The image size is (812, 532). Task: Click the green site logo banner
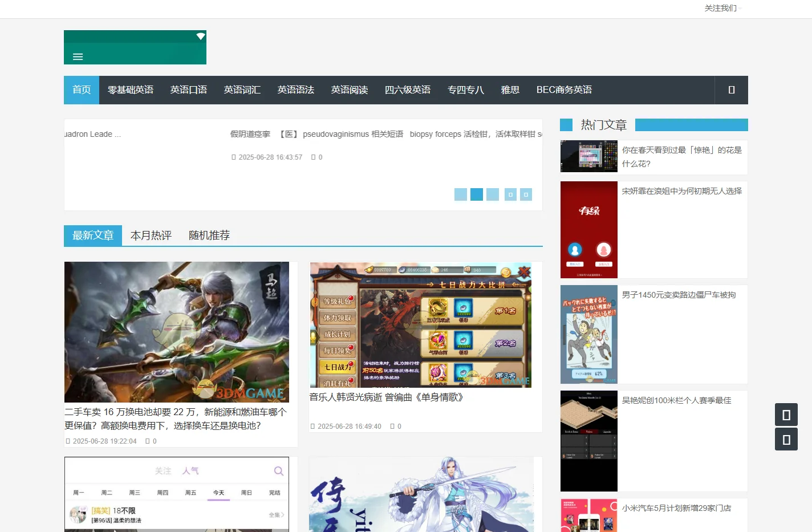pyautogui.click(x=135, y=47)
